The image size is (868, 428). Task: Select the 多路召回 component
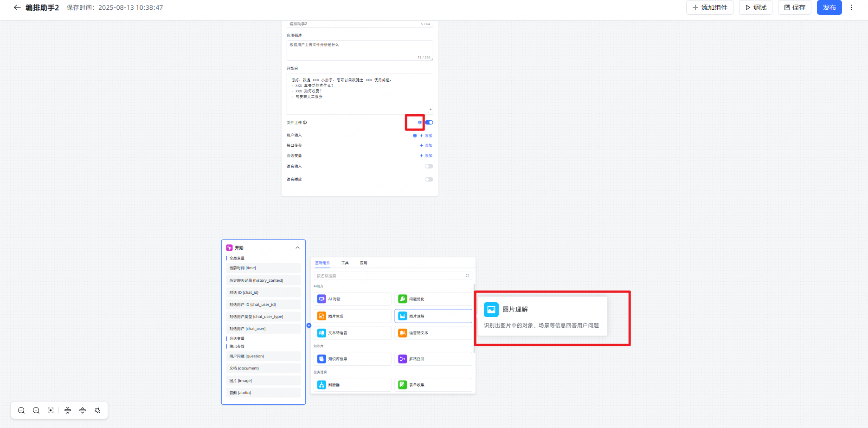[x=433, y=359]
